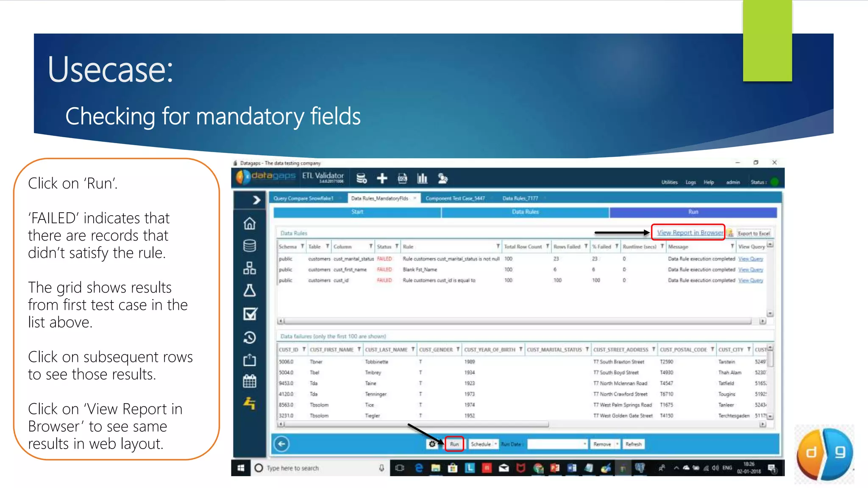Image resolution: width=868 pixels, height=488 pixels.
Task: Open filter on Schema column
Action: pos(302,247)
